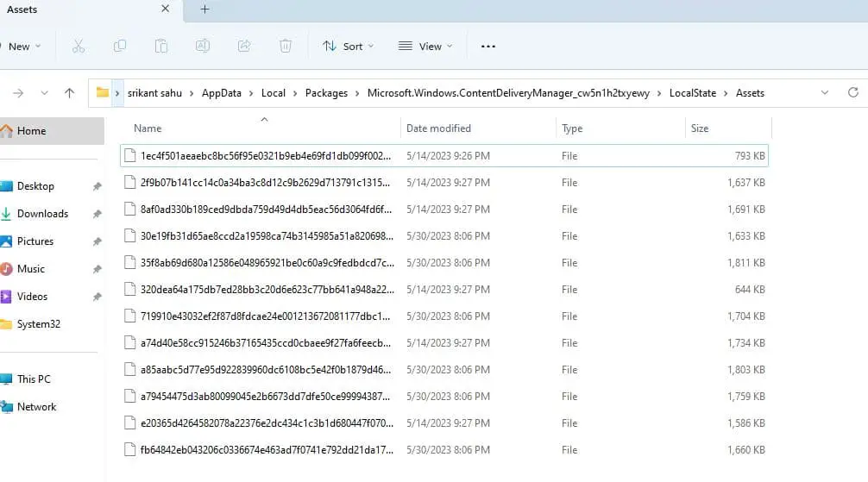Expand the address bar history chevron
Screen dimensions: 868x482
[824, 93]
